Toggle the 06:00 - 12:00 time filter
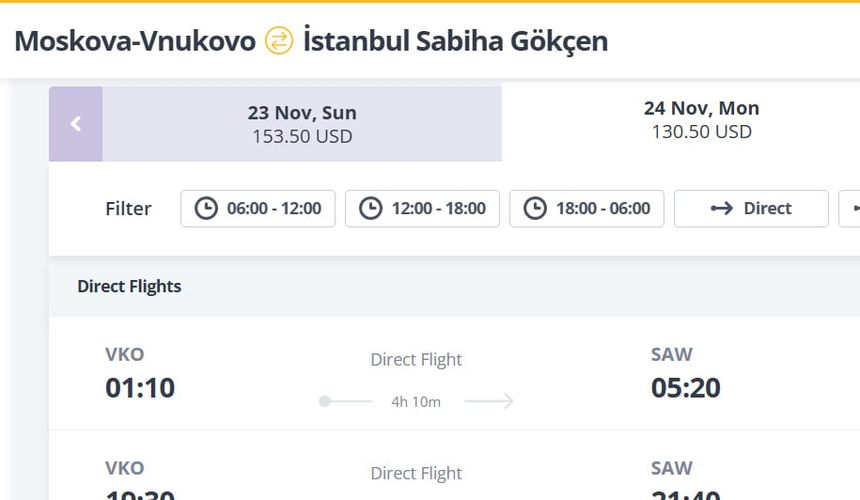Image resolution: width=860 pixels, height=500 pixels. (258, 208)
